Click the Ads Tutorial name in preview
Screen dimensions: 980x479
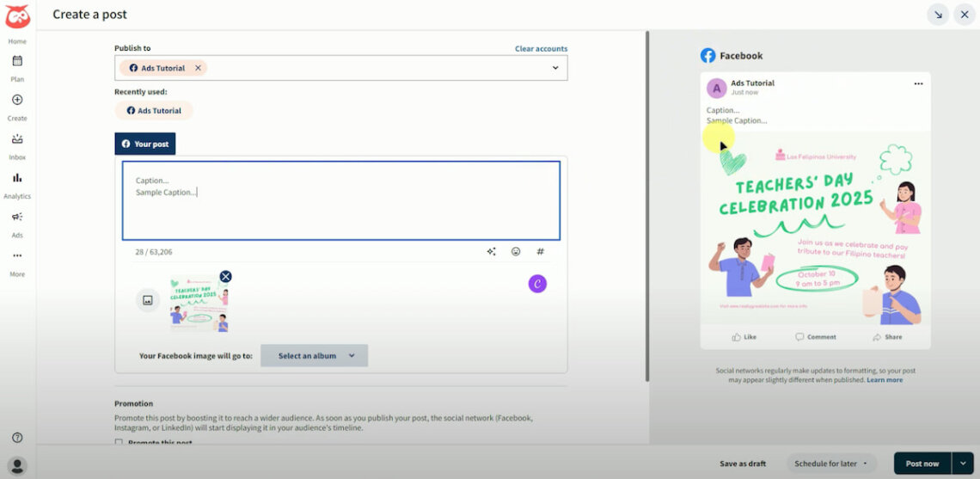(x=752, y=83)
